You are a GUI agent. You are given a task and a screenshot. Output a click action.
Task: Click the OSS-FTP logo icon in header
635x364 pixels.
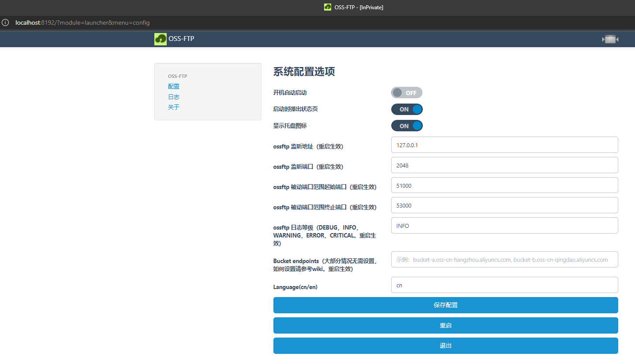[161, 39]
